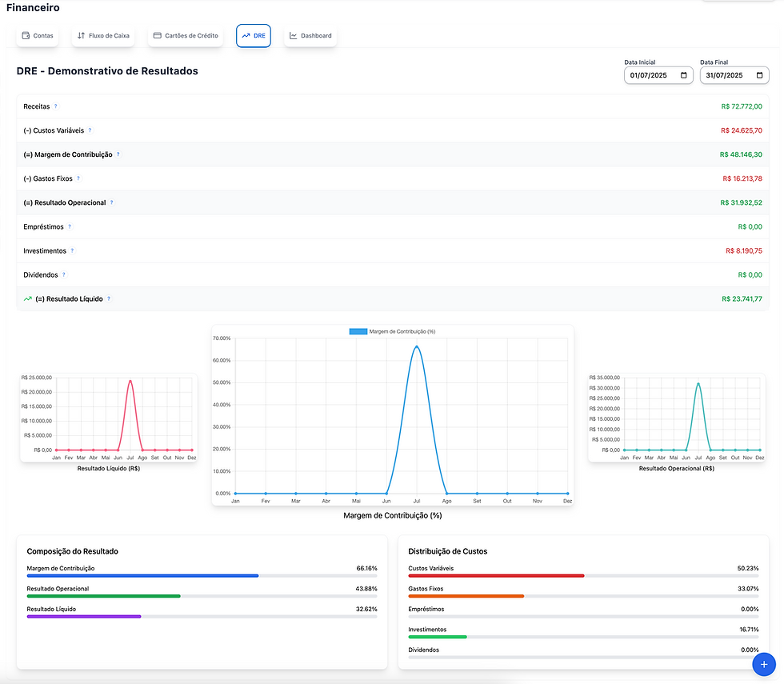Click the Composição do Resultado heading
This screenshot has height=684, width=784.
coord(73,551)
